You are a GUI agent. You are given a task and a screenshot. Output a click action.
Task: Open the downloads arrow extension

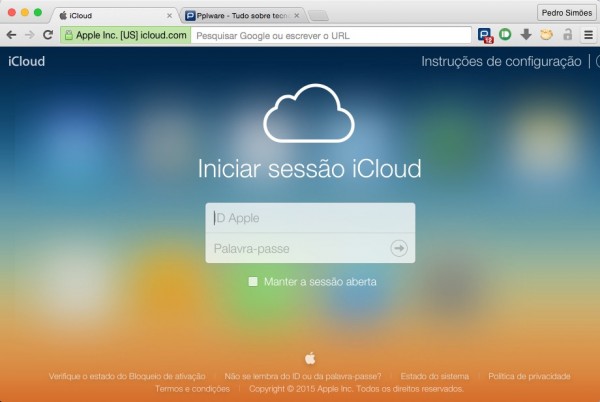(526, 35)
